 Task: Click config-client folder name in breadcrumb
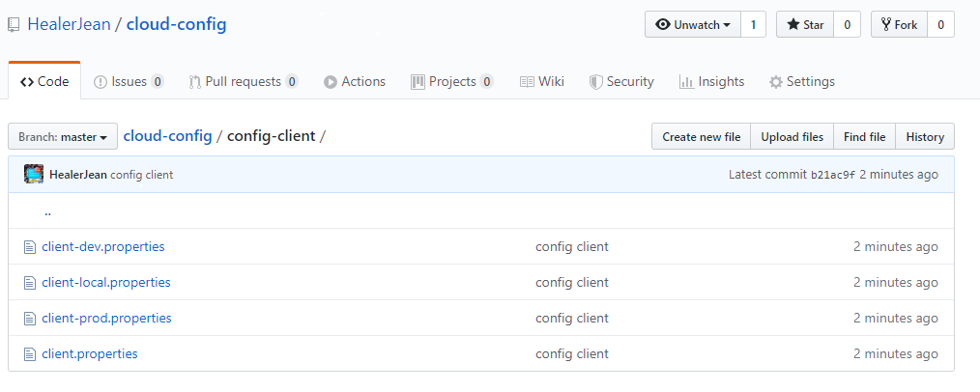coord(271,136)
